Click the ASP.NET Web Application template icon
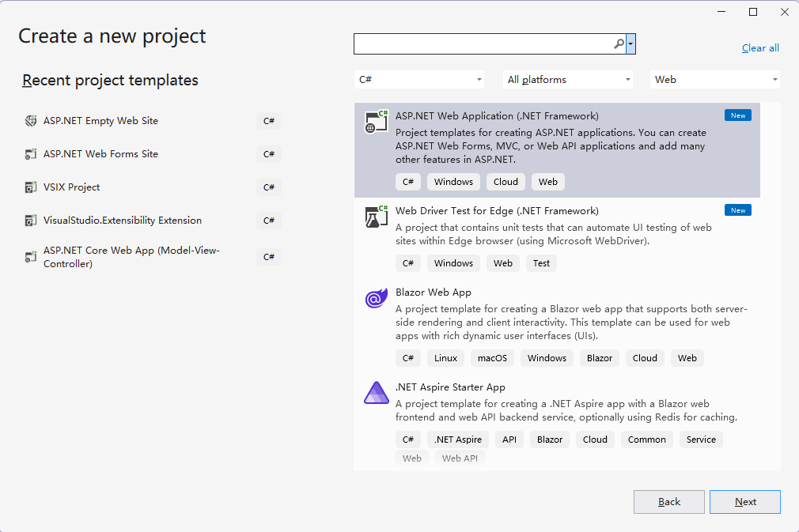Screen dimensions: 799x532 click(377, 122)
